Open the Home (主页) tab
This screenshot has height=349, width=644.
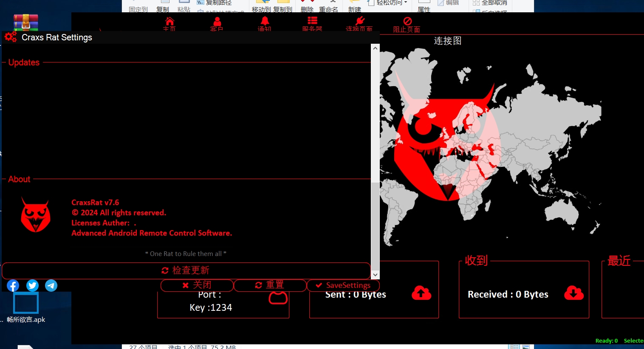[169, 24]
